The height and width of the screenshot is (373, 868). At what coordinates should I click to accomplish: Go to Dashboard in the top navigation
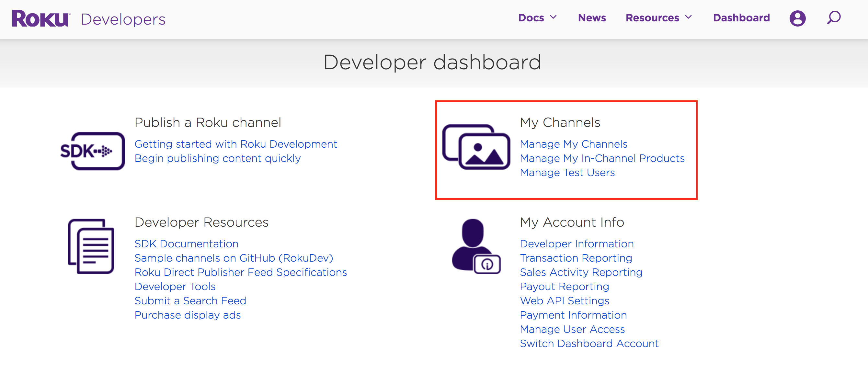741,18
